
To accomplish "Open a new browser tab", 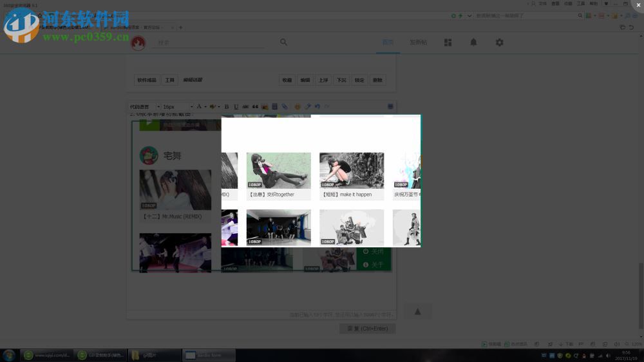I will click(181, 28).
